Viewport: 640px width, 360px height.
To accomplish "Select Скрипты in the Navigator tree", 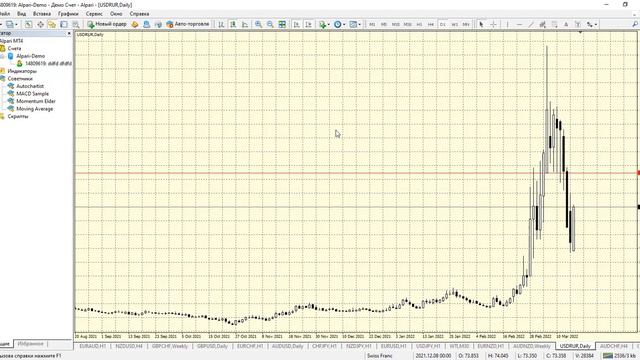I will tap(18, 116).
